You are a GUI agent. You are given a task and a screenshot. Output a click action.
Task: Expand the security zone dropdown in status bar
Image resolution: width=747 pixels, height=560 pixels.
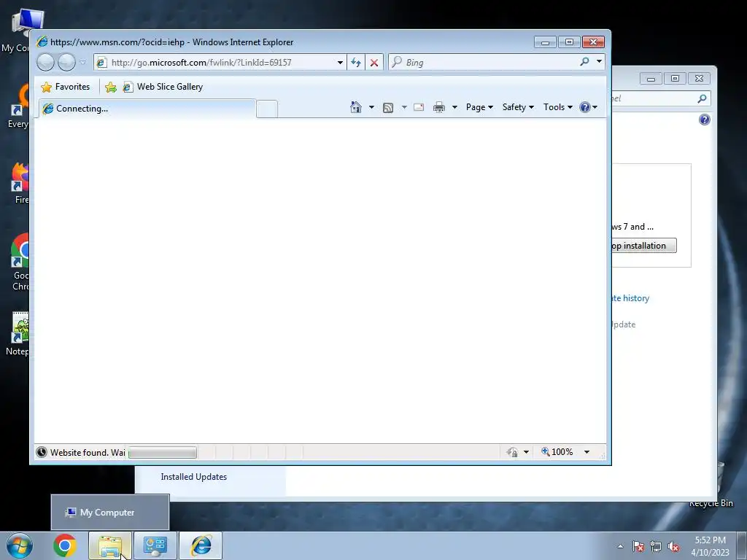[x=526, y=452]
